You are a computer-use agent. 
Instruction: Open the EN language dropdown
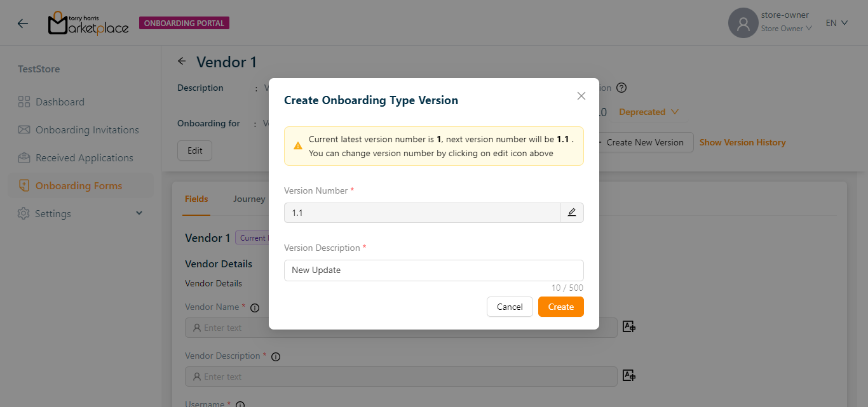tap(836, 23)
